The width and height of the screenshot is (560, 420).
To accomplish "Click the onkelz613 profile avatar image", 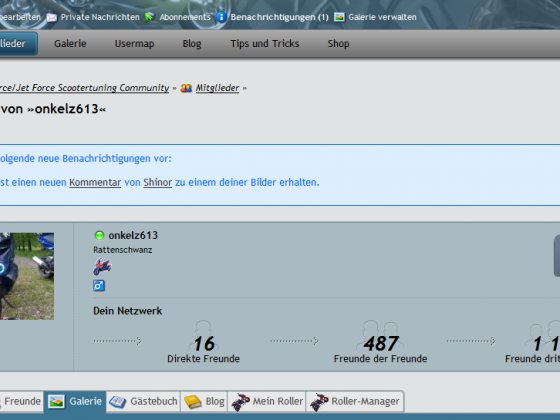I will [27, 276].
